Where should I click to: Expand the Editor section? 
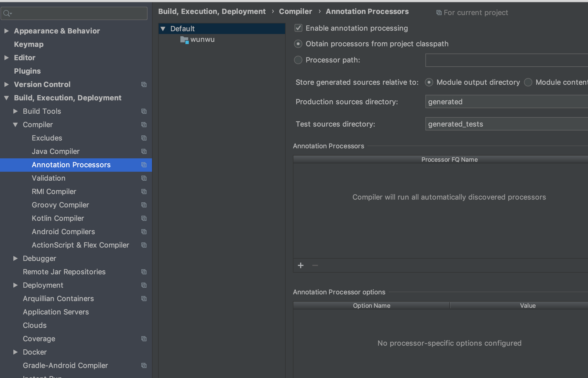click(6, 58)
